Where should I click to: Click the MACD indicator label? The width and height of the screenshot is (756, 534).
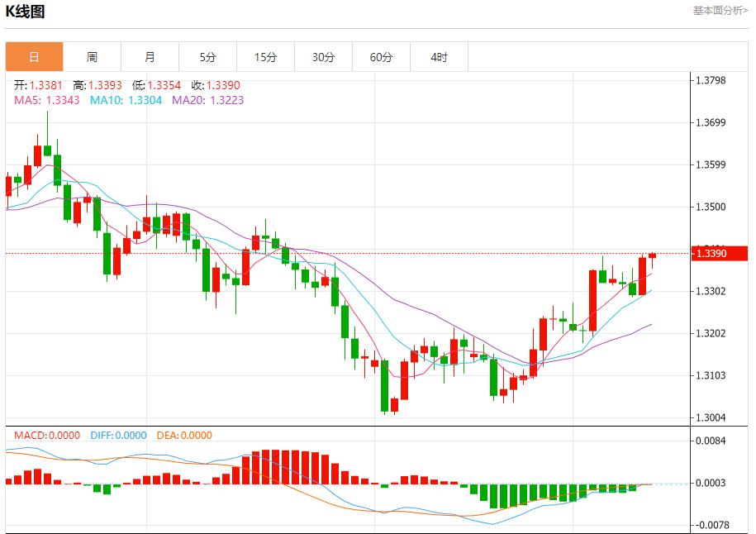[47, 436]
